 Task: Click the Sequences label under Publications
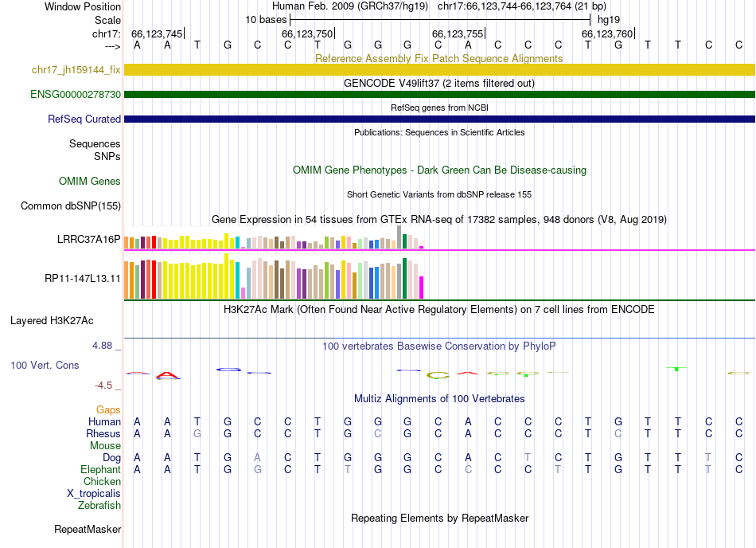tap(95, 143)
